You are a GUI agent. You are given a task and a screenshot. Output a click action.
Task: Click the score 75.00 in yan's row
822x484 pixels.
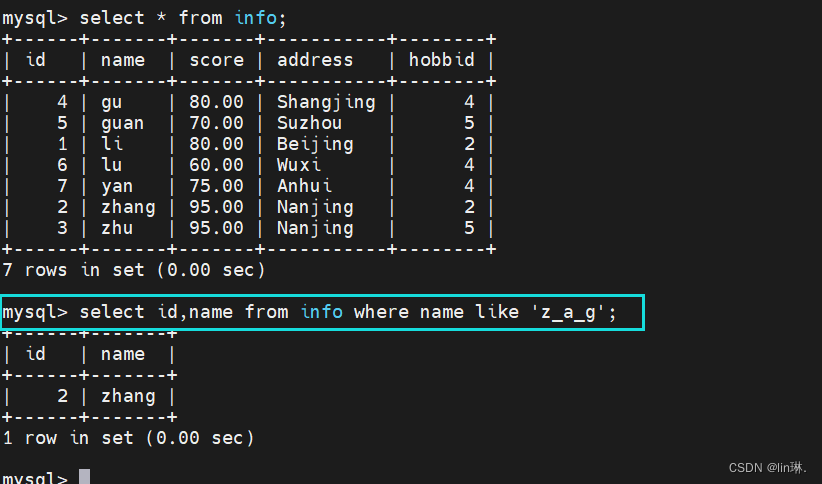217,186
